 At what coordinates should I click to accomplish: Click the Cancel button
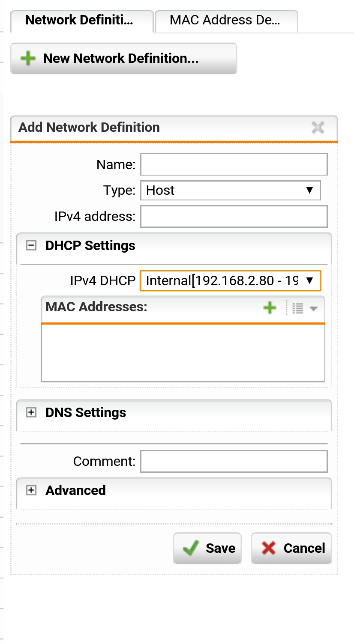pos(291,548)
